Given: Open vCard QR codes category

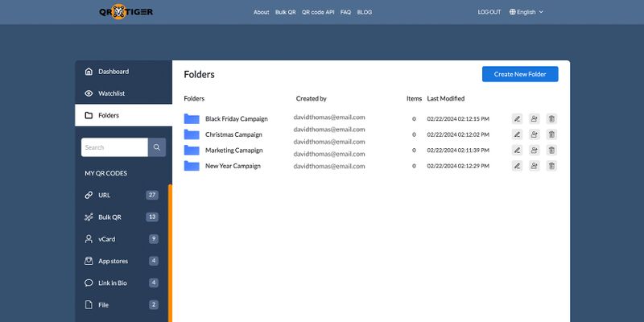Looking at the screenshot, I should pyautogui.click(x=122, y=239).
